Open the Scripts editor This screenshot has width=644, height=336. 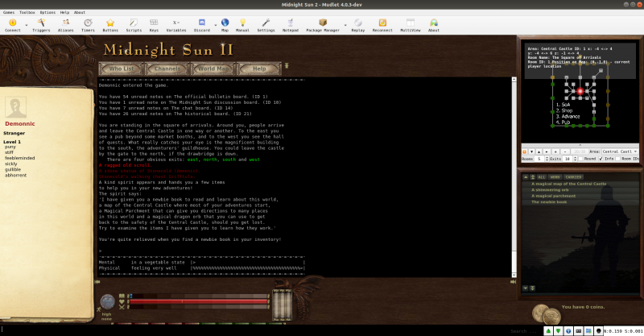pos(134,25)
